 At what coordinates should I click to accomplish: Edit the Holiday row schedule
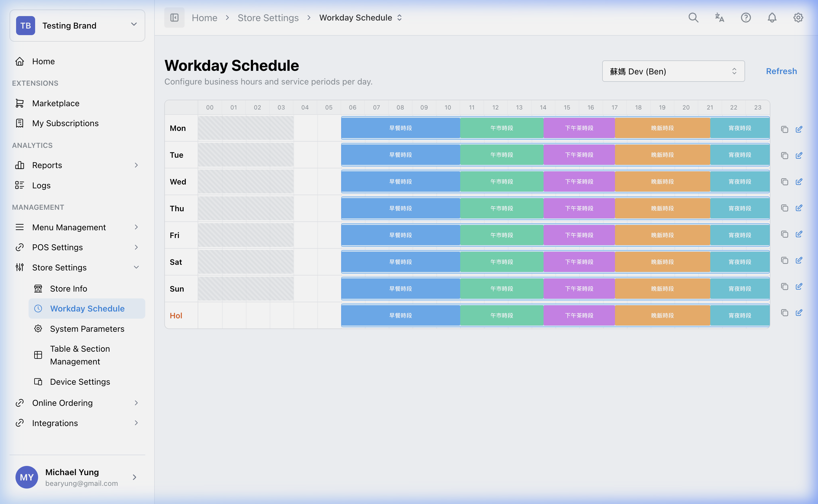[x=799, y=313]
